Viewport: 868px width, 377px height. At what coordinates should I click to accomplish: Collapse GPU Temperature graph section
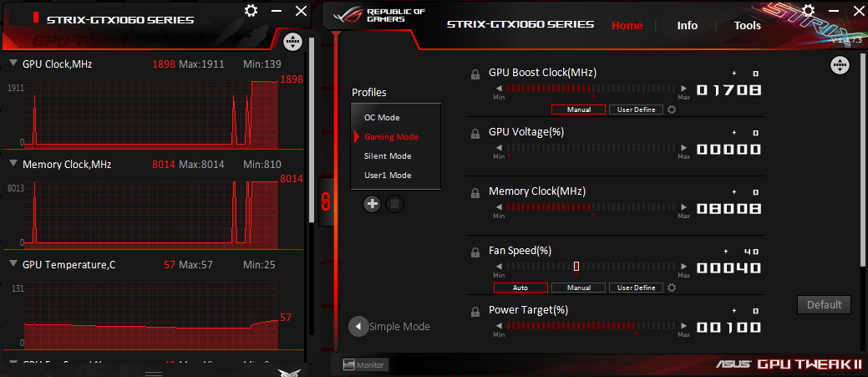[x=13, y=264]
